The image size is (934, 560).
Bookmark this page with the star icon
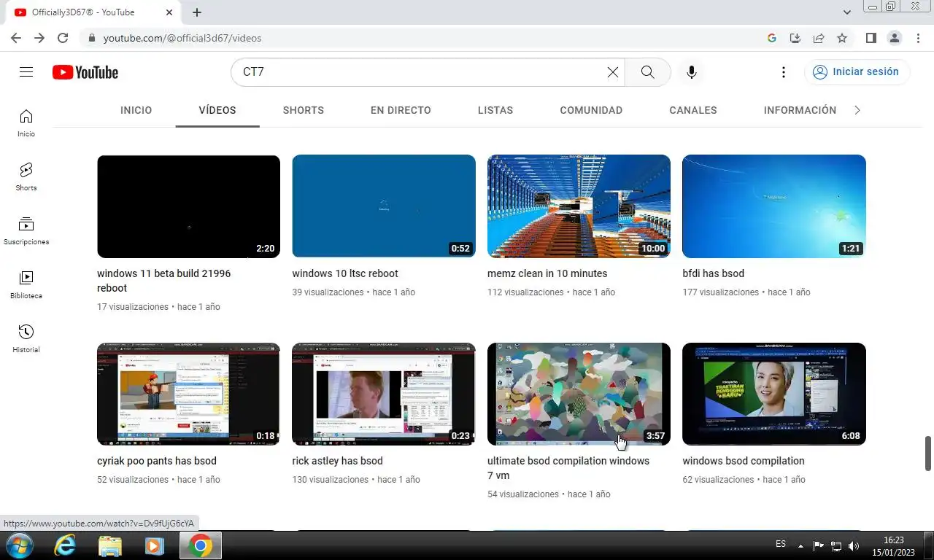[x=842, y=38]
